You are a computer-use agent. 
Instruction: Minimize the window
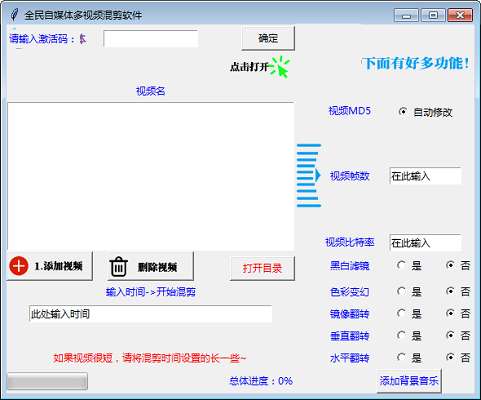tap(406, 15)
